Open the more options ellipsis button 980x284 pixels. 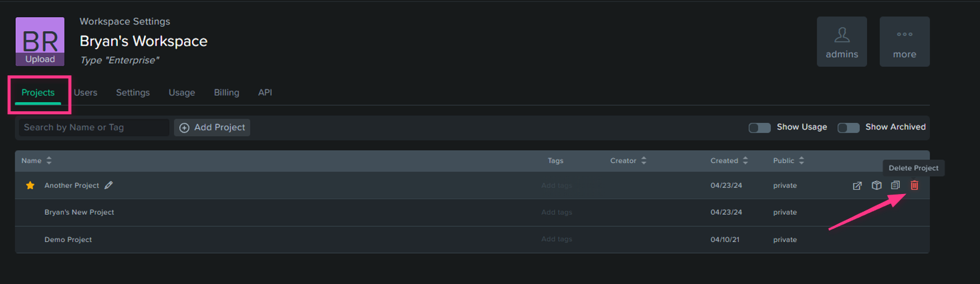[904, 42]
